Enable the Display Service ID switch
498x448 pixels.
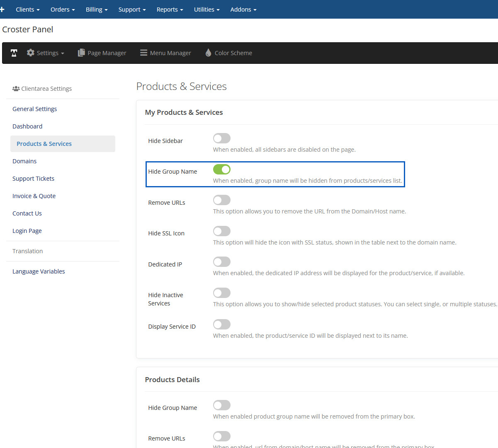pyautogui.click(x=222, y=324)
